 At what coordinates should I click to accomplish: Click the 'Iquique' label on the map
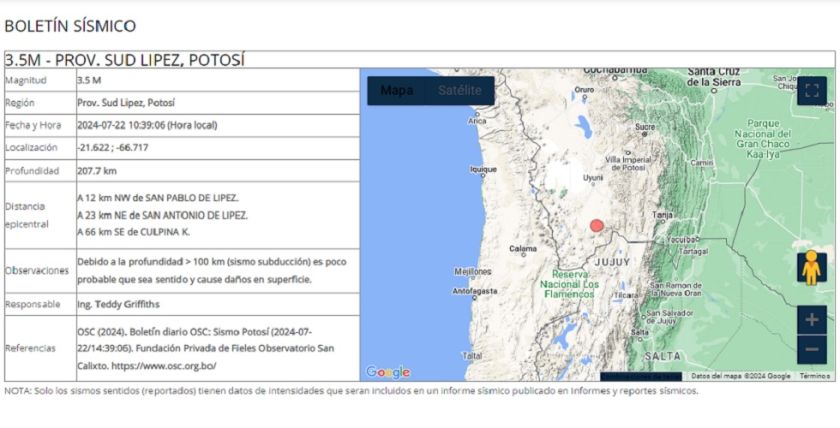tap(483, 169)
